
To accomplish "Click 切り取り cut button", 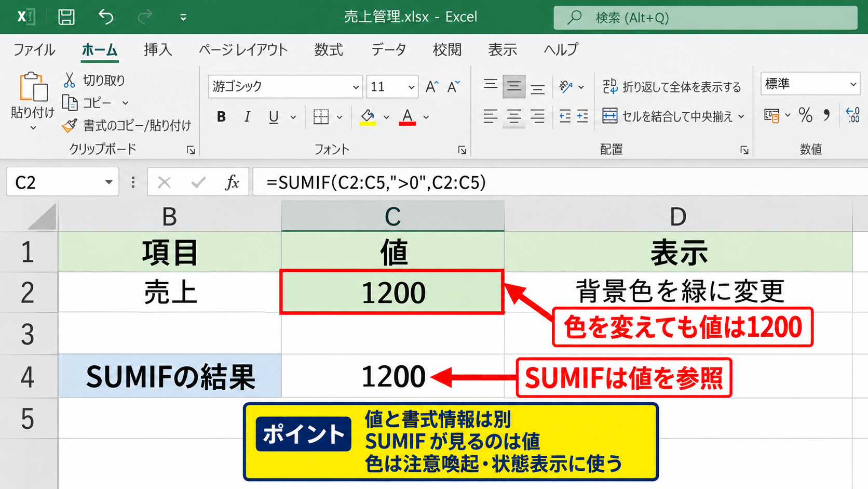I will pyautogui.click(x=94, y=80).
